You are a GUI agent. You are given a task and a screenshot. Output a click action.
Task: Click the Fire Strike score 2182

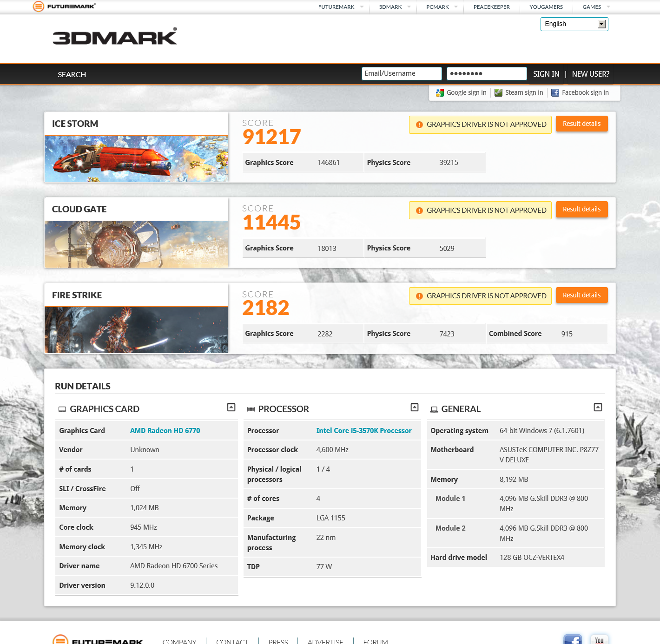tap(266, 308)
